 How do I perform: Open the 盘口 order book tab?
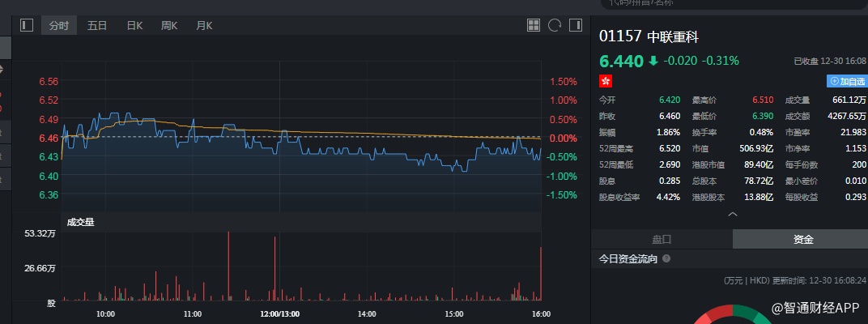662,239
